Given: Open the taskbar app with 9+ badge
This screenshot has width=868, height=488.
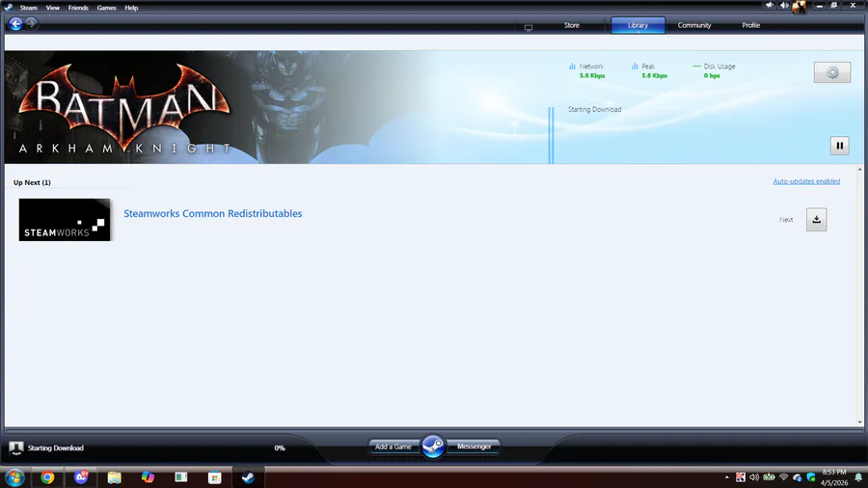Looking at the screenshot, I should pyautogui.click(x=81, y=476).
